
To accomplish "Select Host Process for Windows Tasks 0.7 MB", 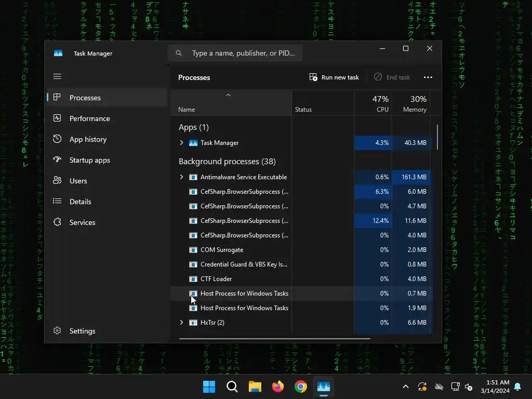I will click(301, 294).
